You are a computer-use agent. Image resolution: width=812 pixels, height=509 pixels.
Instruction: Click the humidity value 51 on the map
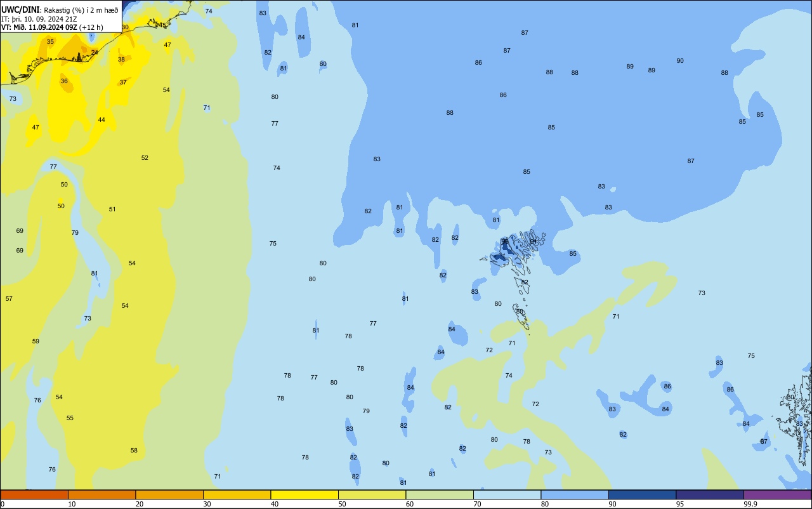[x=112, y=209]
